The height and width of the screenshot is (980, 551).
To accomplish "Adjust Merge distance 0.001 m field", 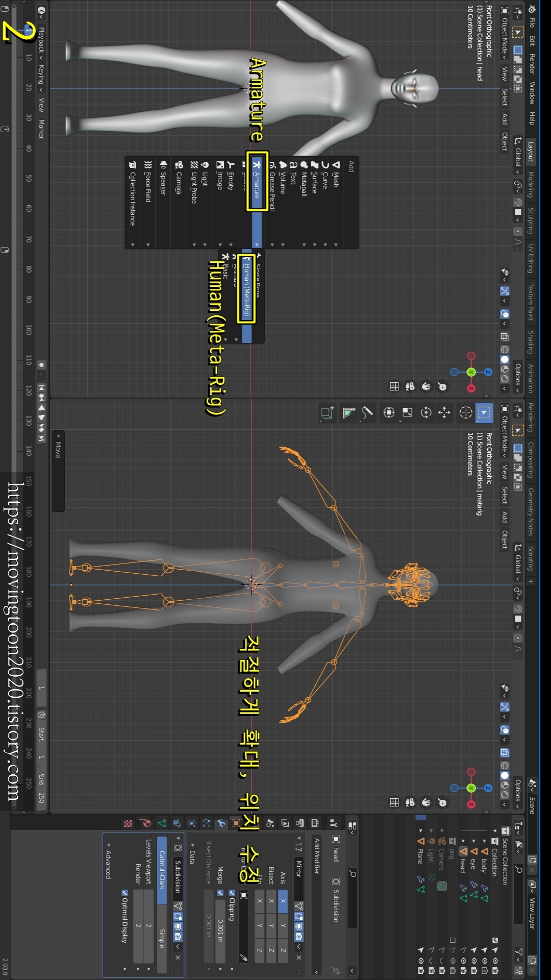I will [x=220, y=931].
